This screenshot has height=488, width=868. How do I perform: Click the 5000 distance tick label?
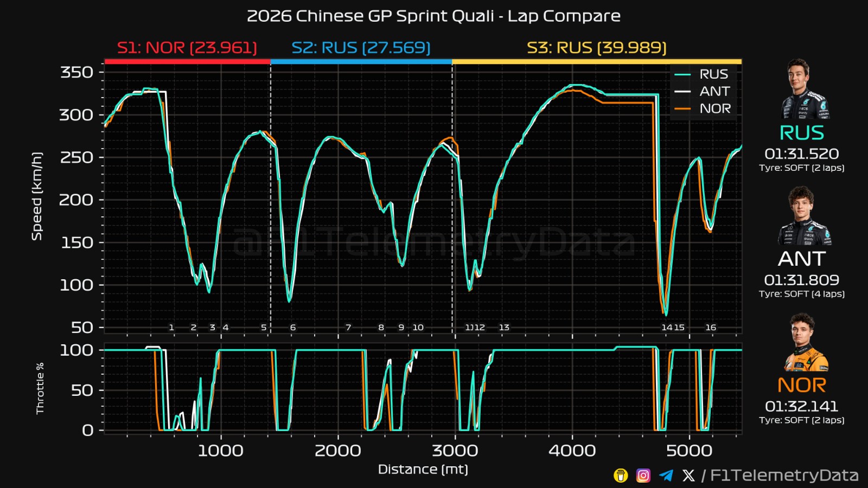(x=690, y=451)
